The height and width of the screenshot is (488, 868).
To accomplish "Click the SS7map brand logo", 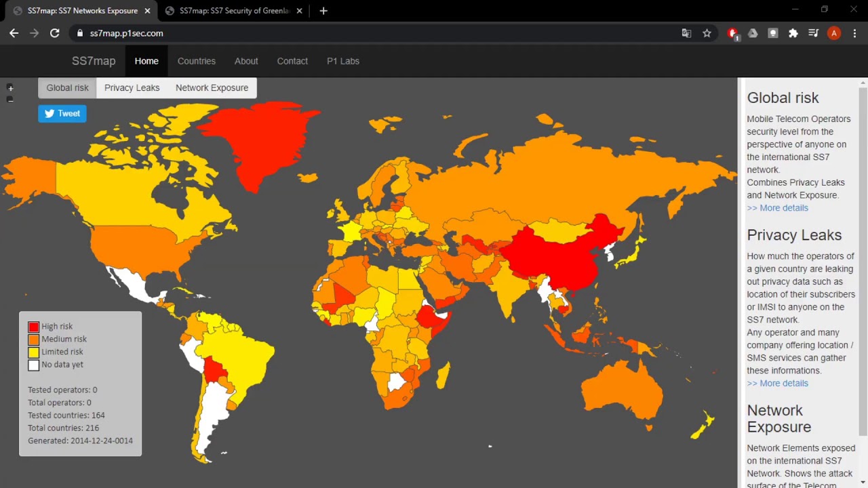I will 94,61.
